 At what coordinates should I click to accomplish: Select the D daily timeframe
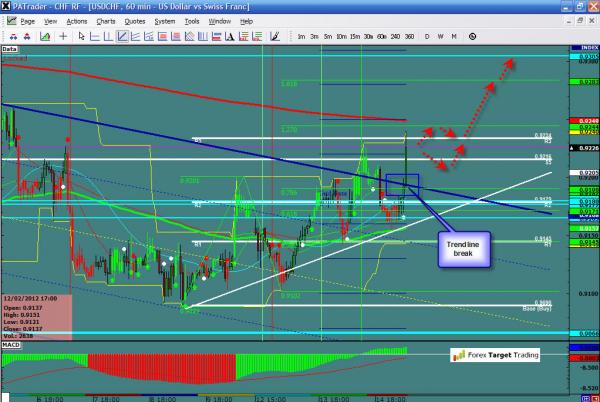tap(427, 36)
